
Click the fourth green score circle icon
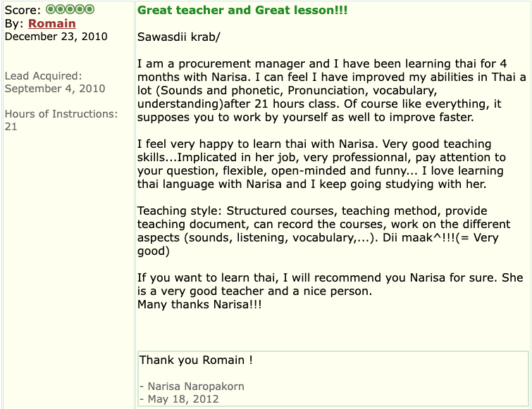click(80, 9)
